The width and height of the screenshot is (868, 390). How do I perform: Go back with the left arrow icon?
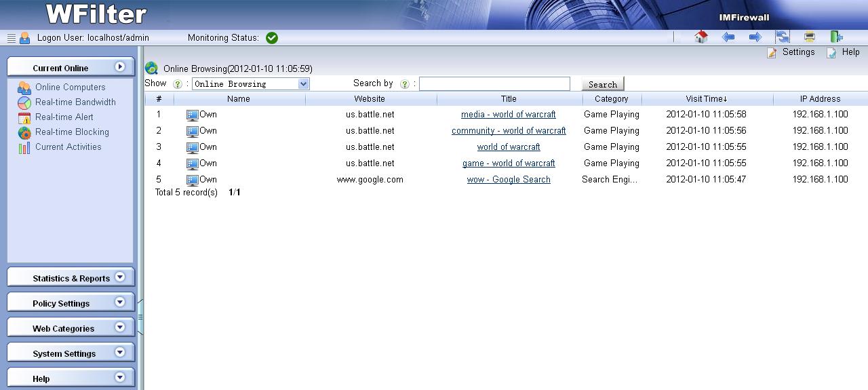pyautogui.click(x=728, y=37)
